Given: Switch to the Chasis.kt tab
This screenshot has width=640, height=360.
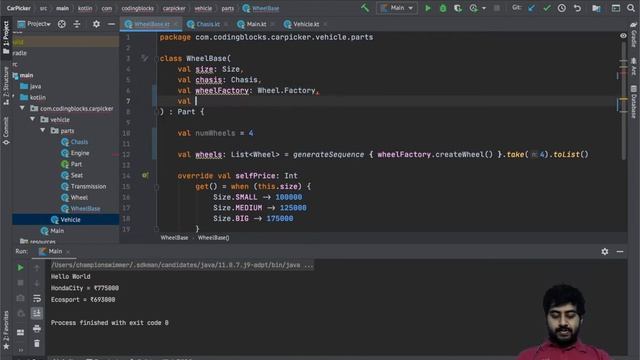Looking at the screenshot, I should click(207, 24).
